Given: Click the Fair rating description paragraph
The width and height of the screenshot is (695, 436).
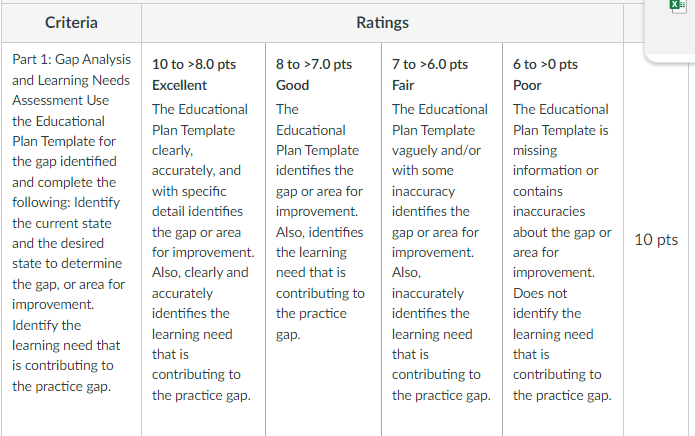Looking at the screenshot, I should [x=441, y=252].
